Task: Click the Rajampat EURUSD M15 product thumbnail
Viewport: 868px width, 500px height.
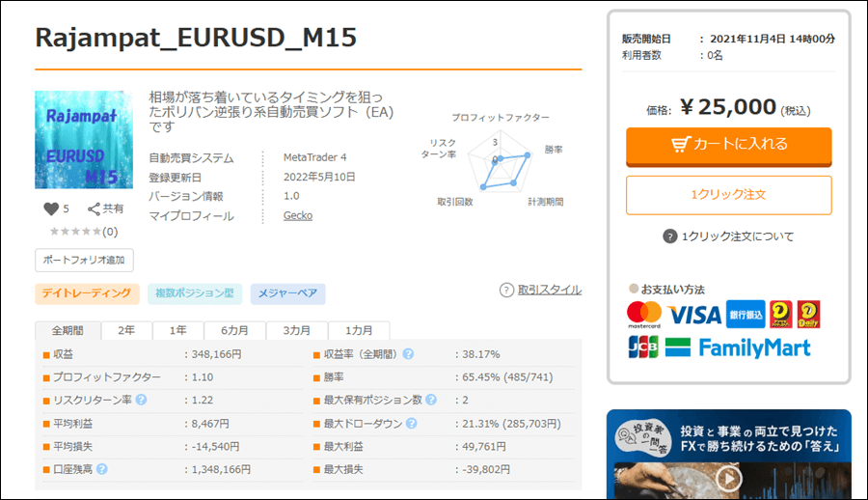Action: pyautogui.click(x=84, y=140)
